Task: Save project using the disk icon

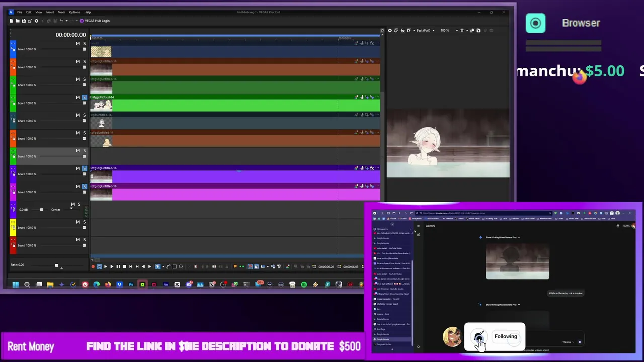Action: coord(24,21)
